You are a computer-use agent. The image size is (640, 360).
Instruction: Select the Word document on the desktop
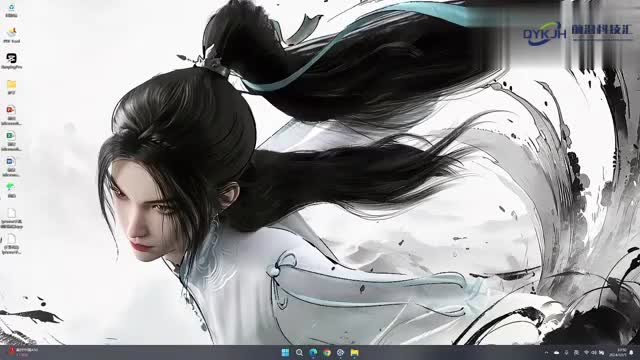11,167
